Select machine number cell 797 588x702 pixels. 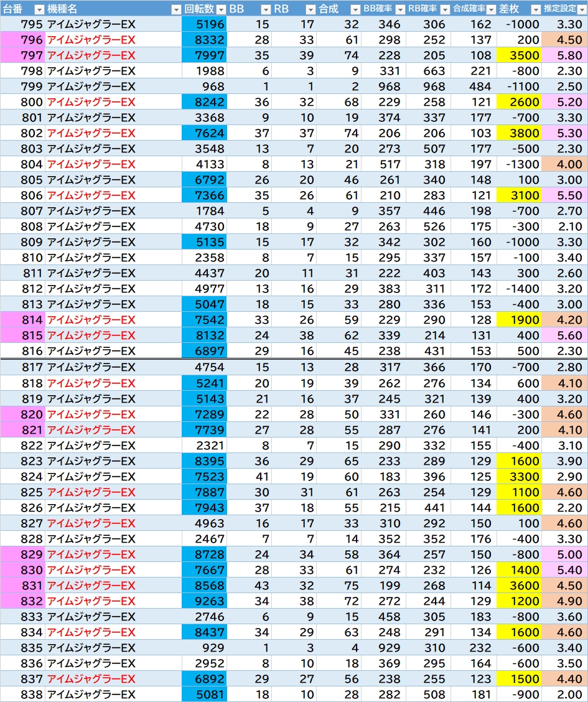click(x=22, y=55)
